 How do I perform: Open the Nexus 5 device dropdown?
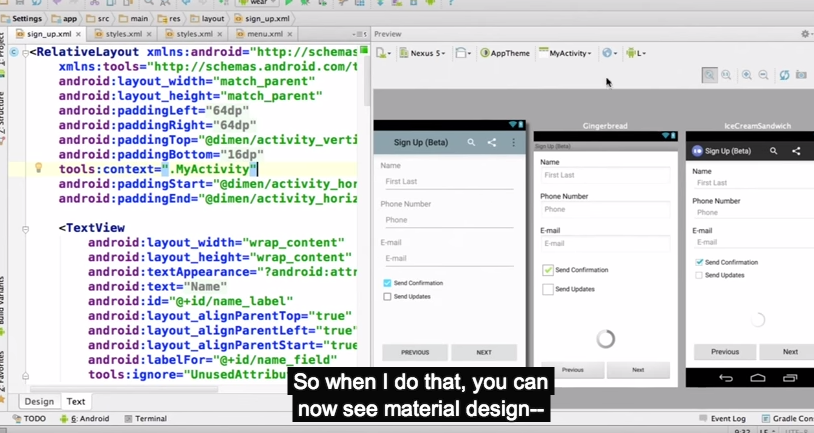[423, 53]
